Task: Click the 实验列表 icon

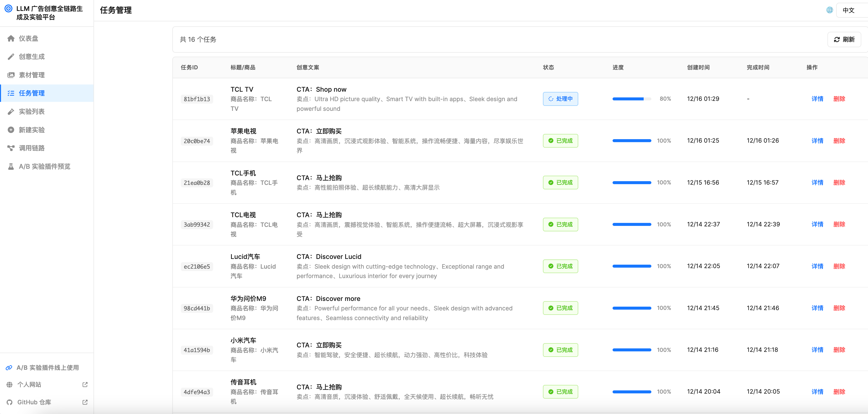Action: [x=11, y=111]
